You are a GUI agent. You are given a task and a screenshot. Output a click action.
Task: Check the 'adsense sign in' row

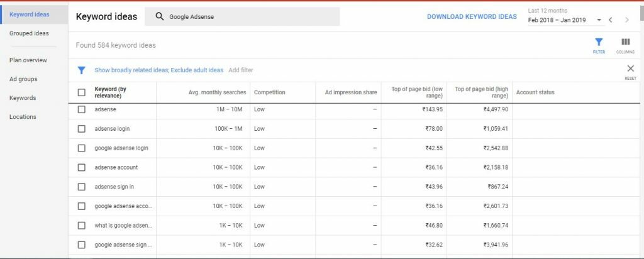pos(81,187)
